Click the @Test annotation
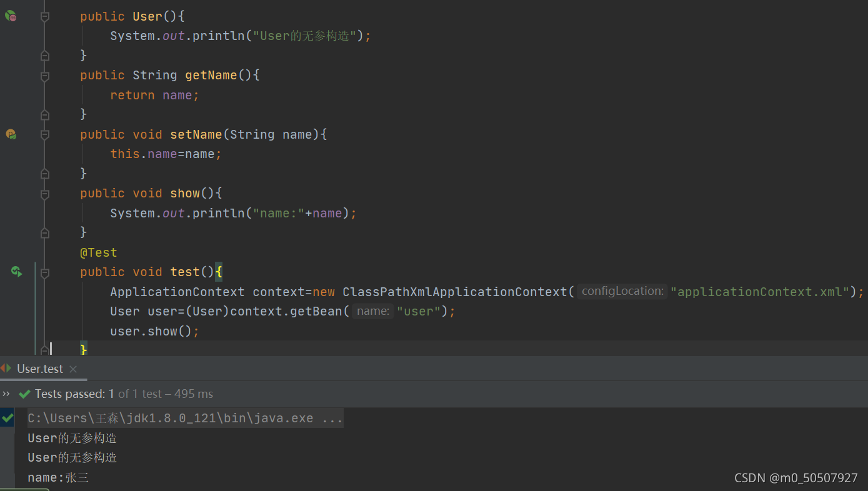 pyautogui.click(x=98, y=252)
